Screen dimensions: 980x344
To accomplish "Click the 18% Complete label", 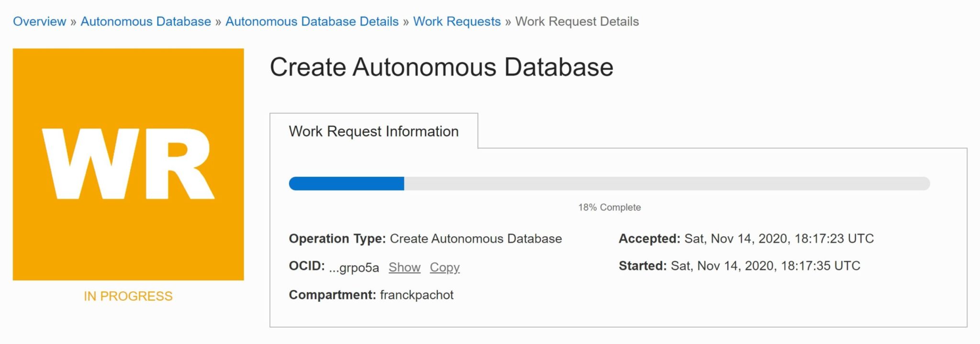I will click(609, 207).
